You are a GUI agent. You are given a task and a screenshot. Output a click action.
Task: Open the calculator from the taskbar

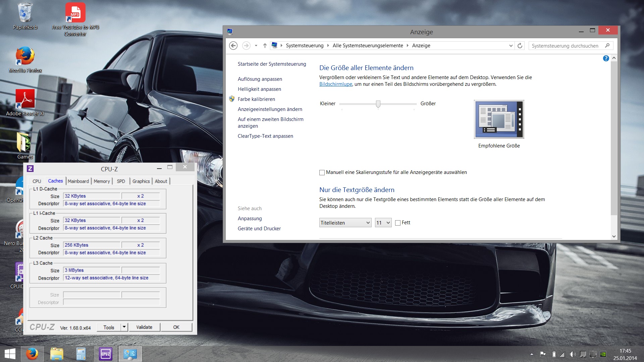click(x=81, y=354)
